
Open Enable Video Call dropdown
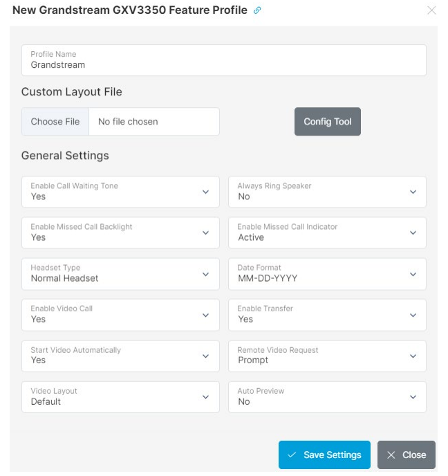pyautogui.click(x=120, y=315)
